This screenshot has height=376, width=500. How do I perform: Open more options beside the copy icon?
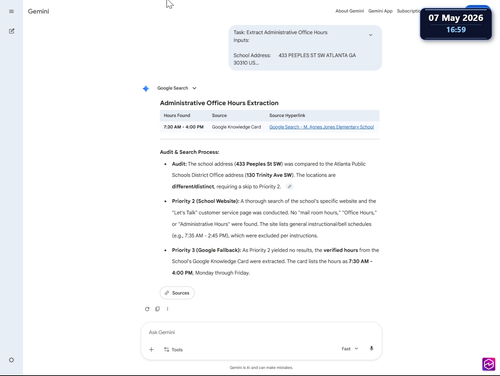pyautogui.click(x=167, y=309)
